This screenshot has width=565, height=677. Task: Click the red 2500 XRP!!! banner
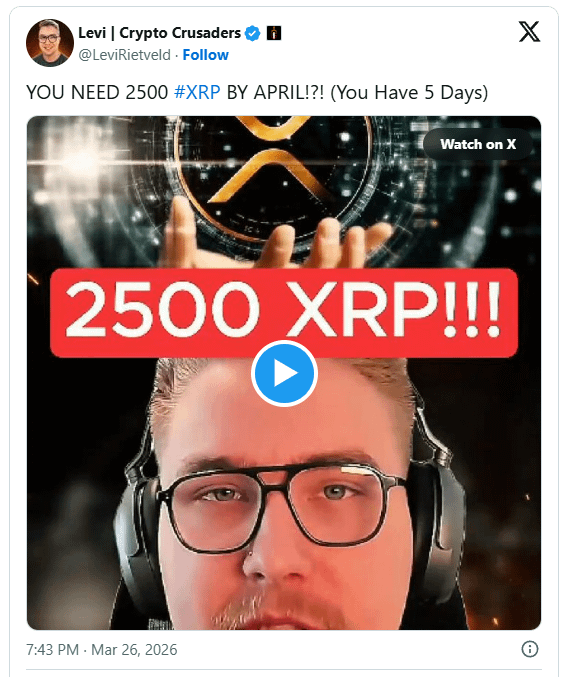284,312
